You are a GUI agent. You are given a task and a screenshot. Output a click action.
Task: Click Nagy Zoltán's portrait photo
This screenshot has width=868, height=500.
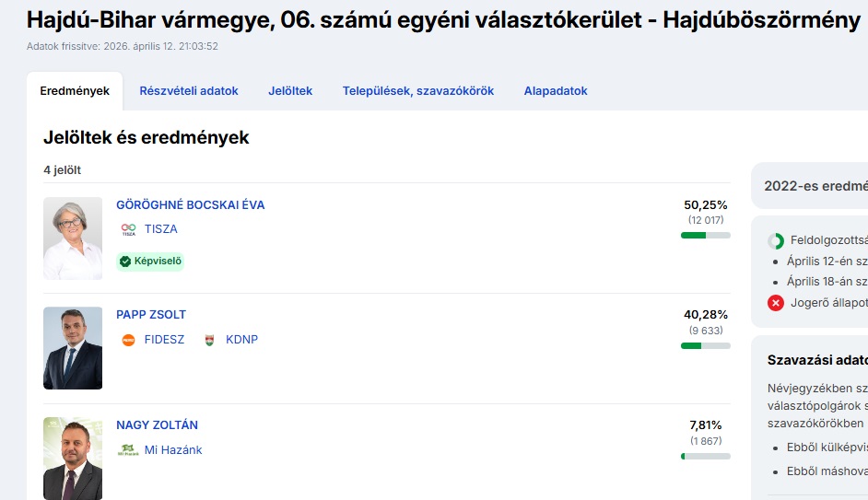[73, 458]
